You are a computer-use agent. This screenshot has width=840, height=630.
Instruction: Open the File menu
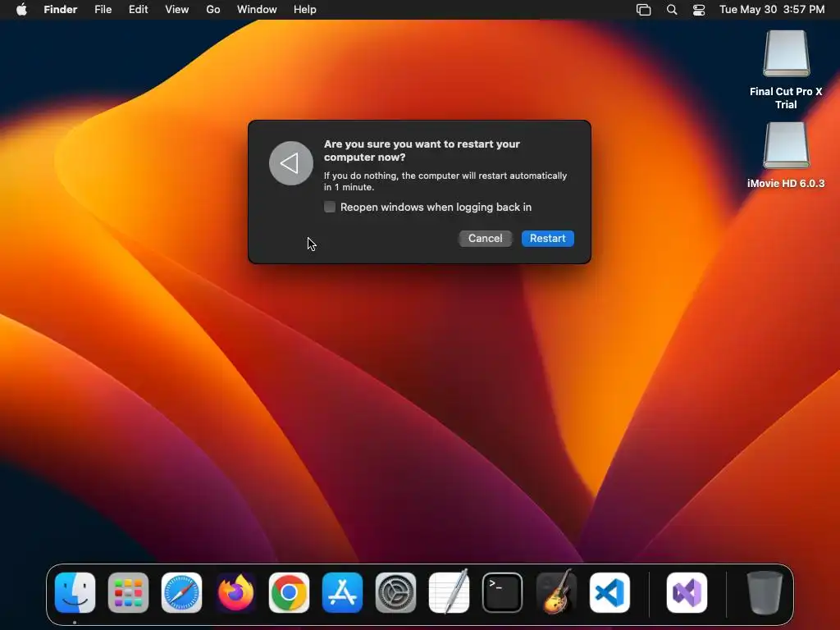click(x=103, y=10)
